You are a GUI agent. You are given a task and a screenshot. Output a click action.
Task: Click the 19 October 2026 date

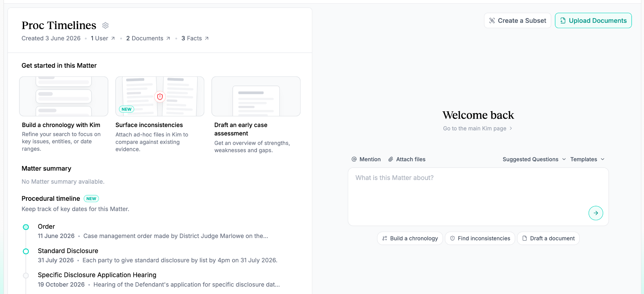click(x=61, y=285)
